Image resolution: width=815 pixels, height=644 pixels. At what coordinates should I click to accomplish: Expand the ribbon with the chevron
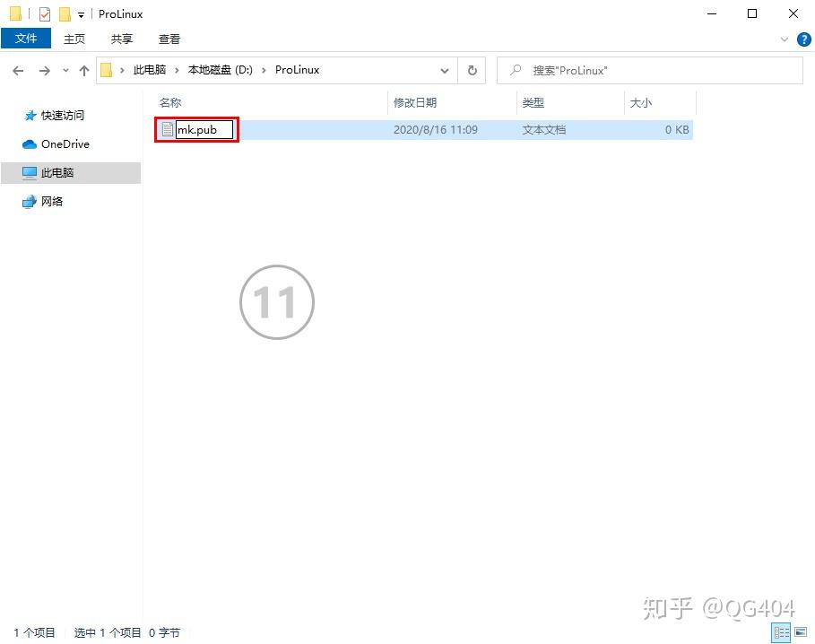coord(785,39)
